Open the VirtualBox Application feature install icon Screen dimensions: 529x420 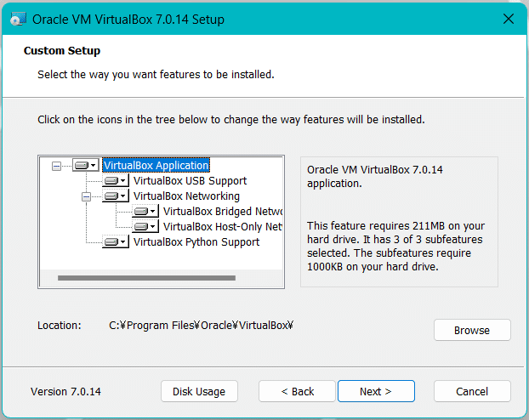pyautogui.click(x=86, y=166)
